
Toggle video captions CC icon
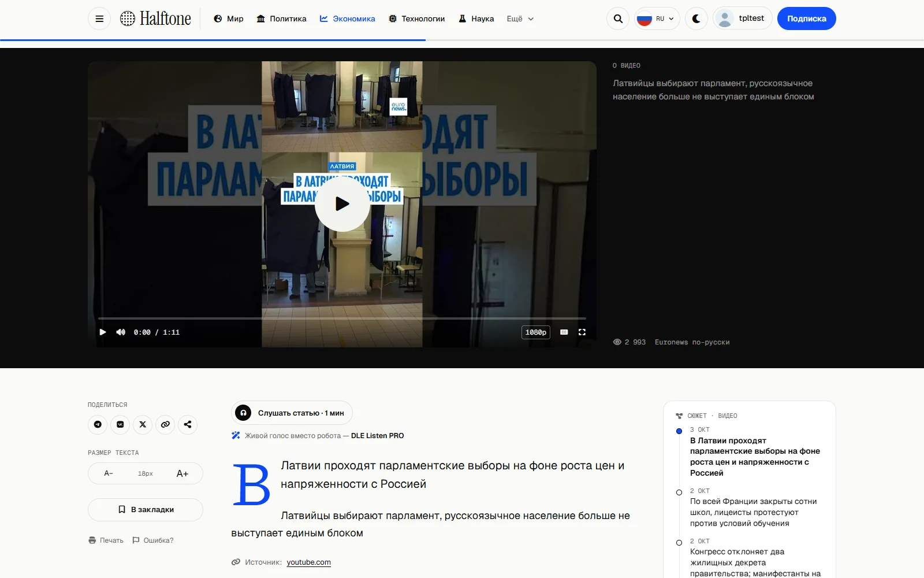(564, 332)
